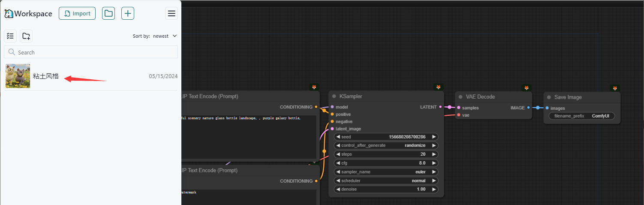Toggle the multi-select checklist icon
This screenshot has height=205, width=644.
[x=10, y=36]
